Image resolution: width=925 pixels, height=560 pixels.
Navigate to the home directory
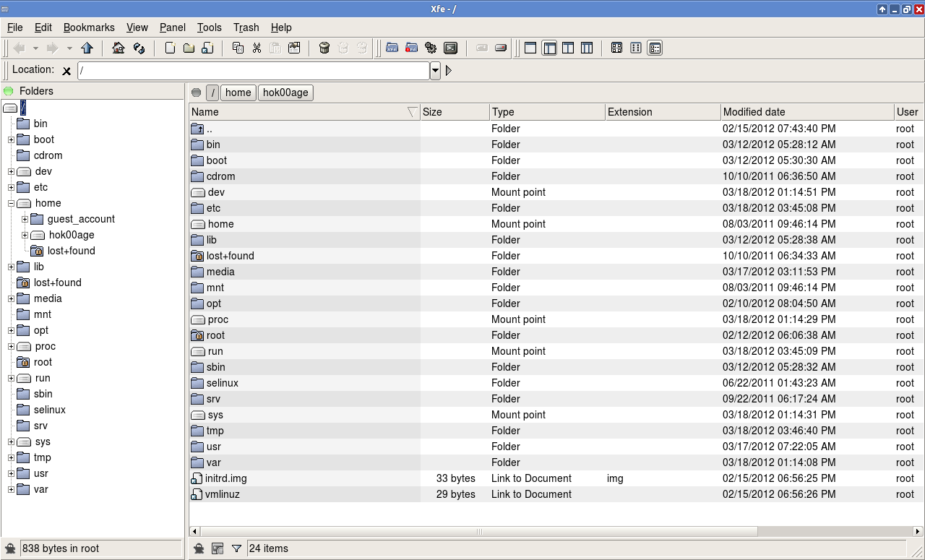pyautogui.click(x=116, y=48)
